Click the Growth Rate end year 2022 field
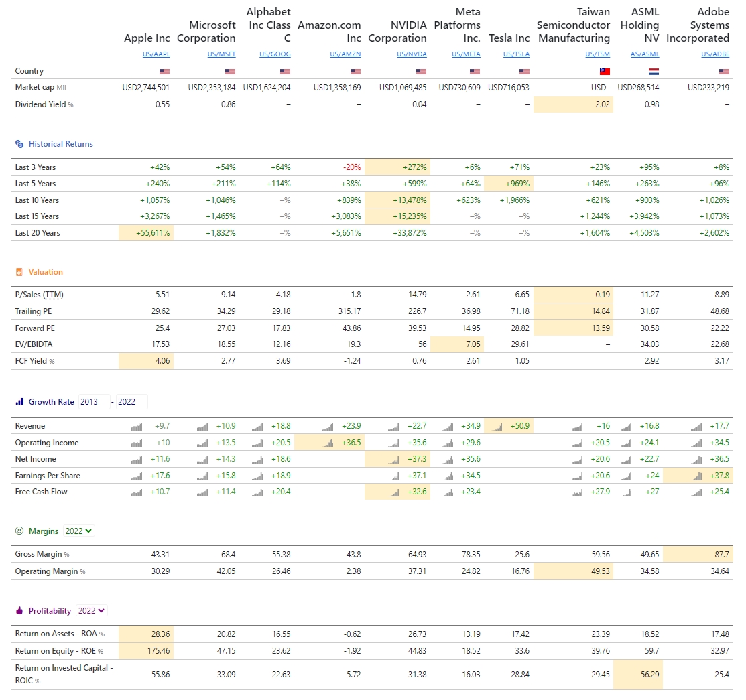The height and width of the screenshot is (700, 746). [131, 402]
